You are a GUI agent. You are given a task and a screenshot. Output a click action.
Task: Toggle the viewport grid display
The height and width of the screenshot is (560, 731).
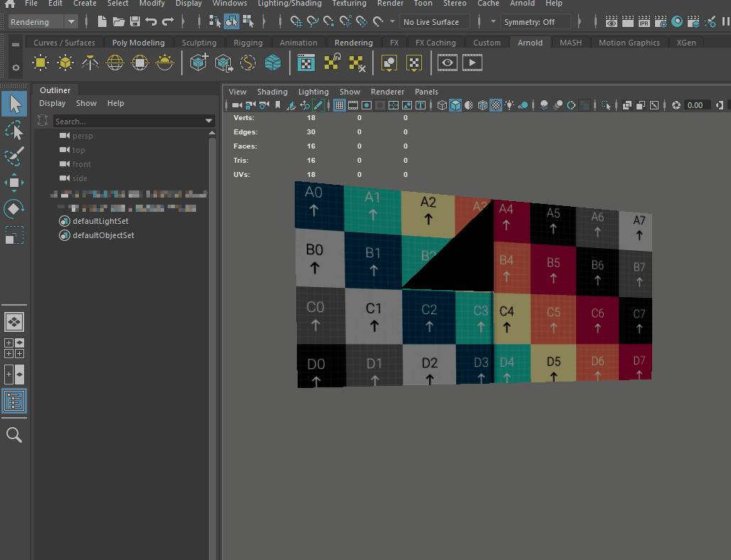340,105
